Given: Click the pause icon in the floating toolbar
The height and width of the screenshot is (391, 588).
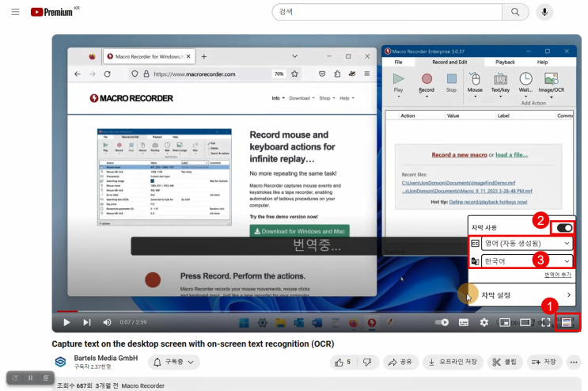Looking at the screenshot, I should point(30,378).
